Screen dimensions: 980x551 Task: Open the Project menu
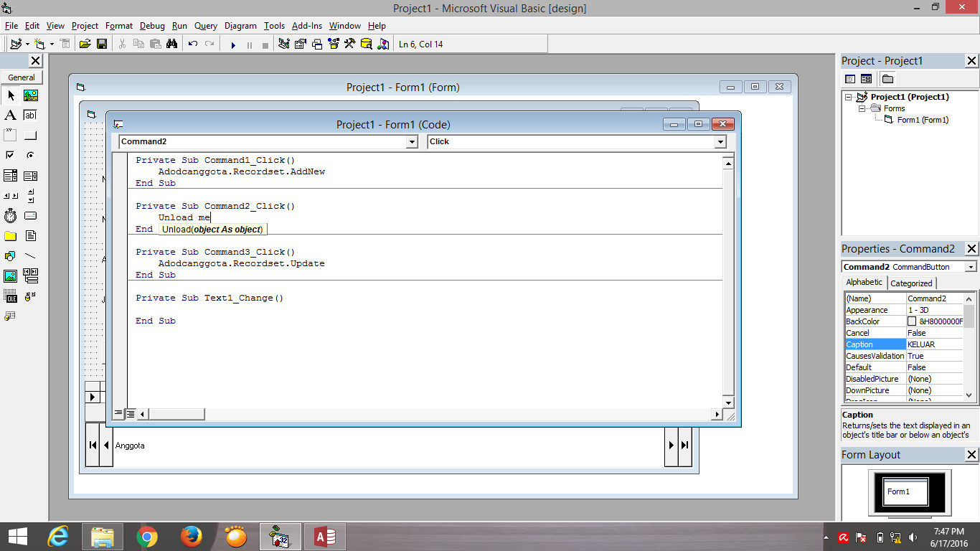point(85,26)
